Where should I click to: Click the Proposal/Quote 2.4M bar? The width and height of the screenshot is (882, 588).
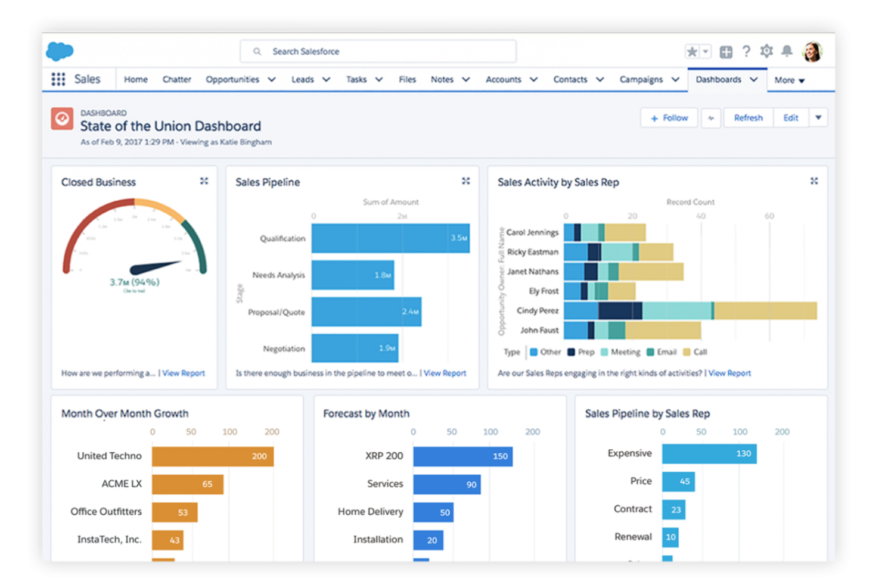pos(367,312)
